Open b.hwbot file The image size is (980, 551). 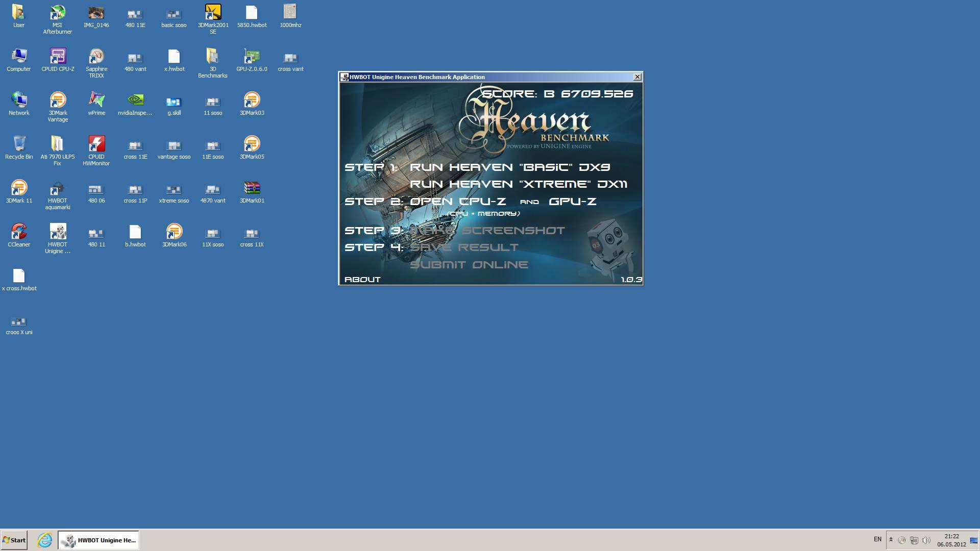[x=135, y=236]
